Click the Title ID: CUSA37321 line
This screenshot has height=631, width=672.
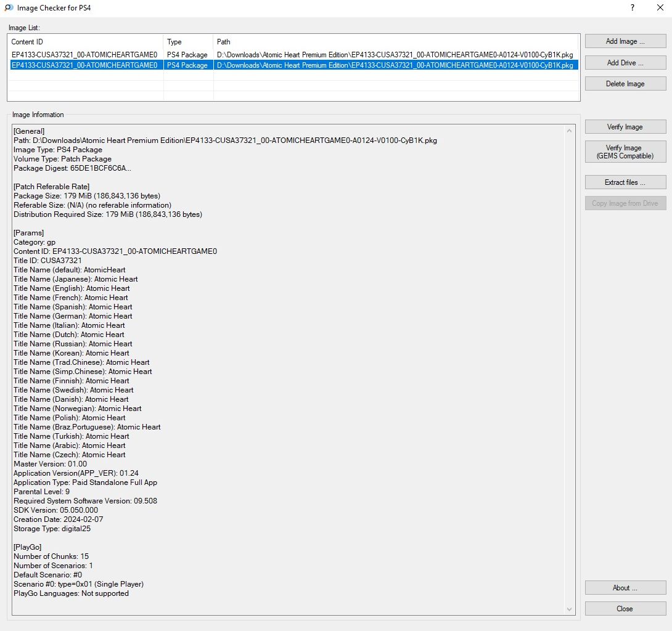click(x=47, y=261)
